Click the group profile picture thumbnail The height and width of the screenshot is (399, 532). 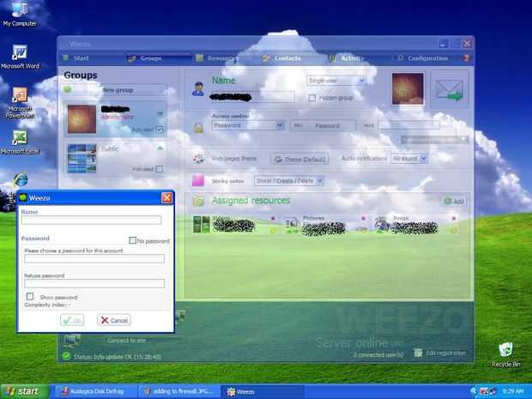pos(408,89)
